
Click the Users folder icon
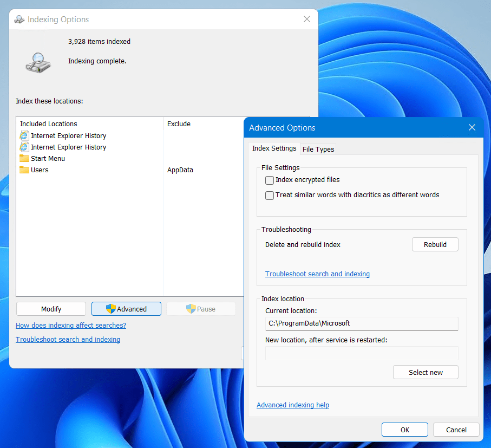click(x=24, y=170)
